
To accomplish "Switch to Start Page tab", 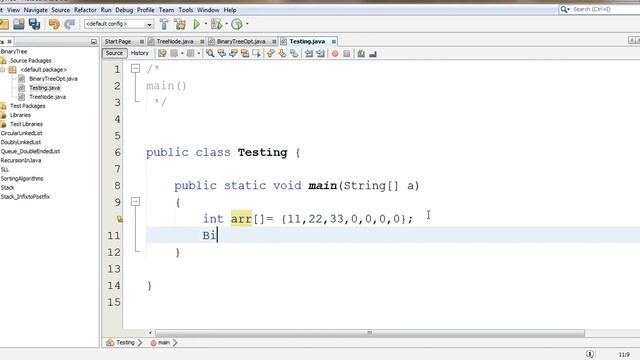I will tap(118, 42).
